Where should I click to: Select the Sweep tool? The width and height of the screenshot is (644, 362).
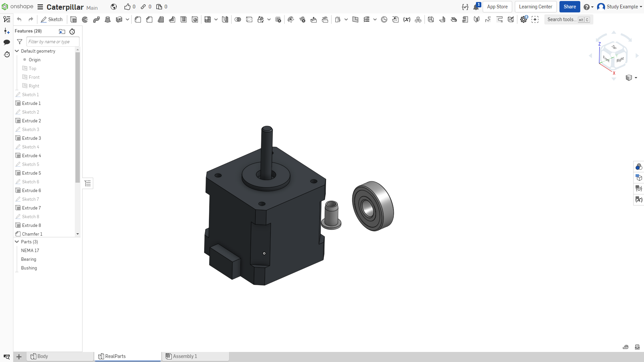point(96,19)
